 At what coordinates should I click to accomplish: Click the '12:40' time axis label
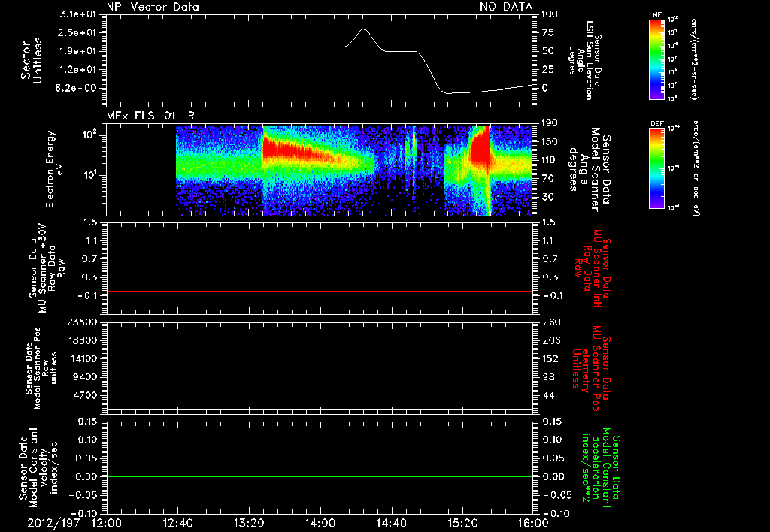point(177,523)
